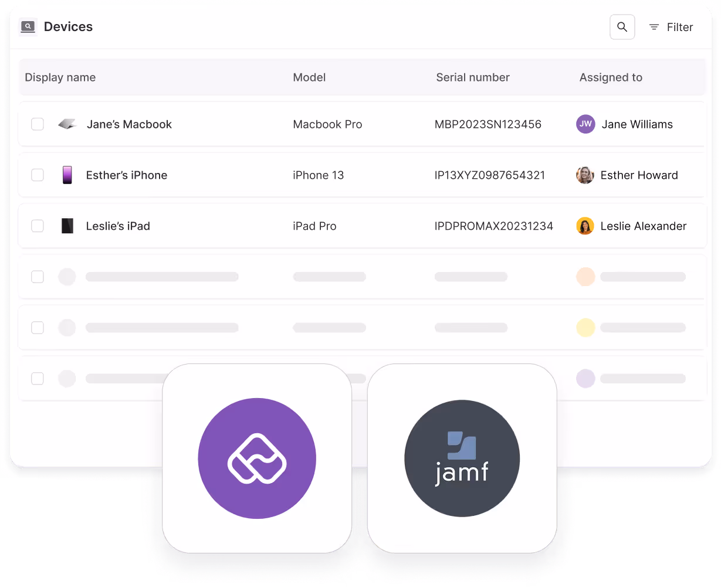Viewport: 721px width, 588px height.
Task: Click the Model column header
Action: tap(309, 77)
